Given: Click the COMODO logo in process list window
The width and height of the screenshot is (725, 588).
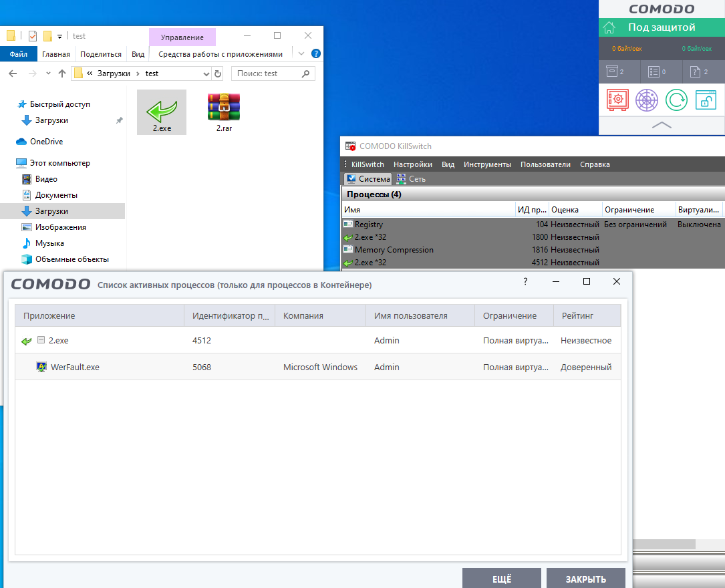Looking at the screenshot, I should (50, 284).
